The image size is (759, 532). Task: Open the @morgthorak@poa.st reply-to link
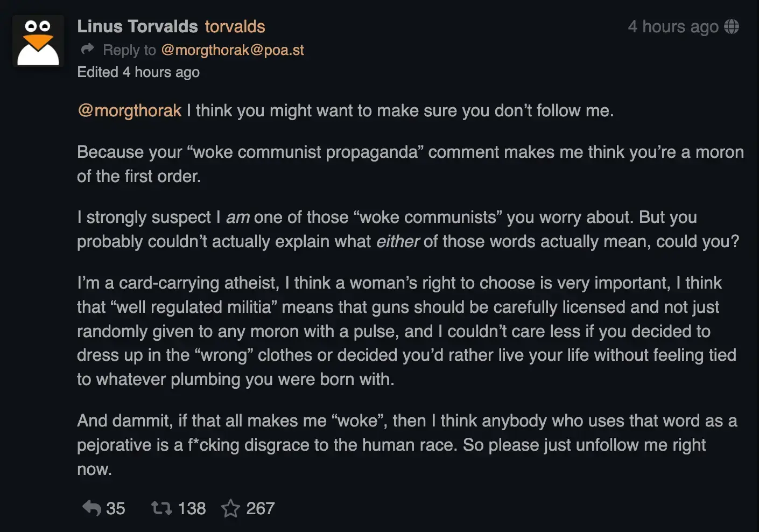pyautogui.click(x=232, y=50)
